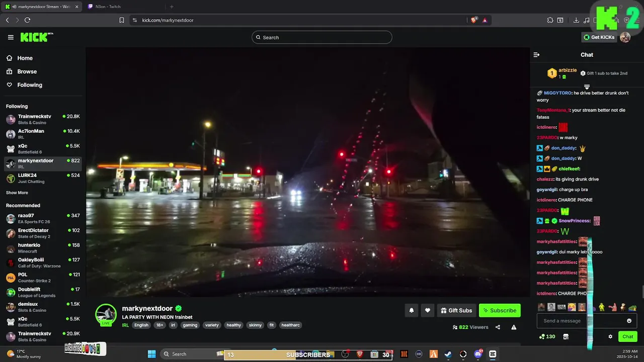Click the Gift Subs button

coord(456,311)
